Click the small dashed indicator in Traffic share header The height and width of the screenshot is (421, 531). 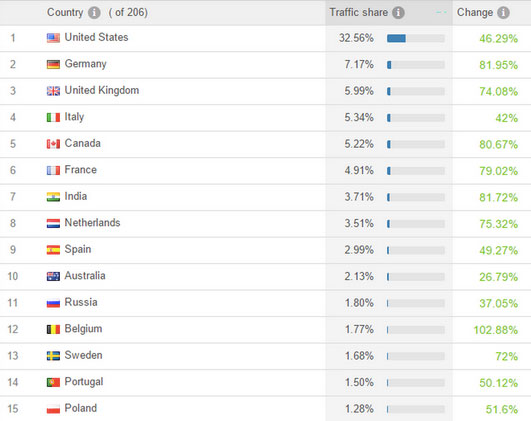click(x=441, y=12)
